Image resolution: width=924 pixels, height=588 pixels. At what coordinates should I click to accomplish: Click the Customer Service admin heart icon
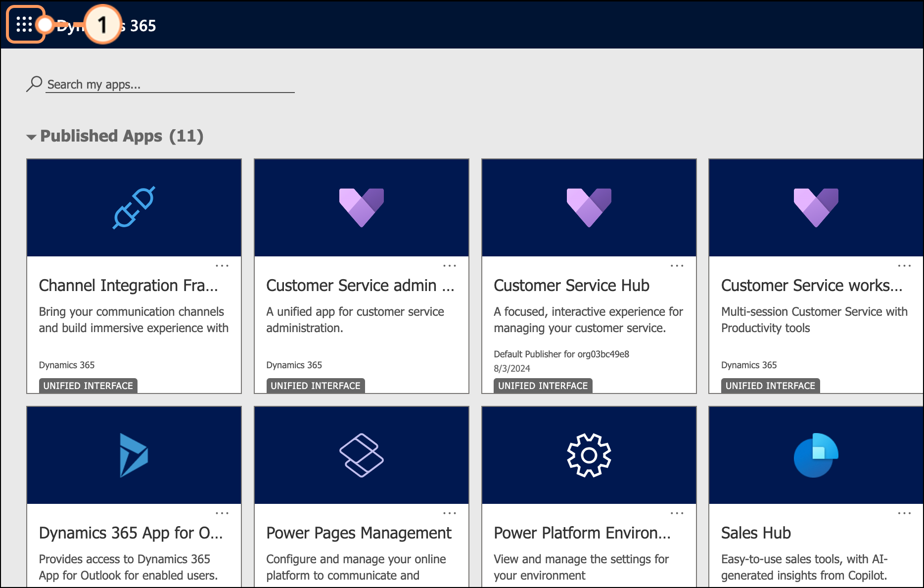pos(362,207)
